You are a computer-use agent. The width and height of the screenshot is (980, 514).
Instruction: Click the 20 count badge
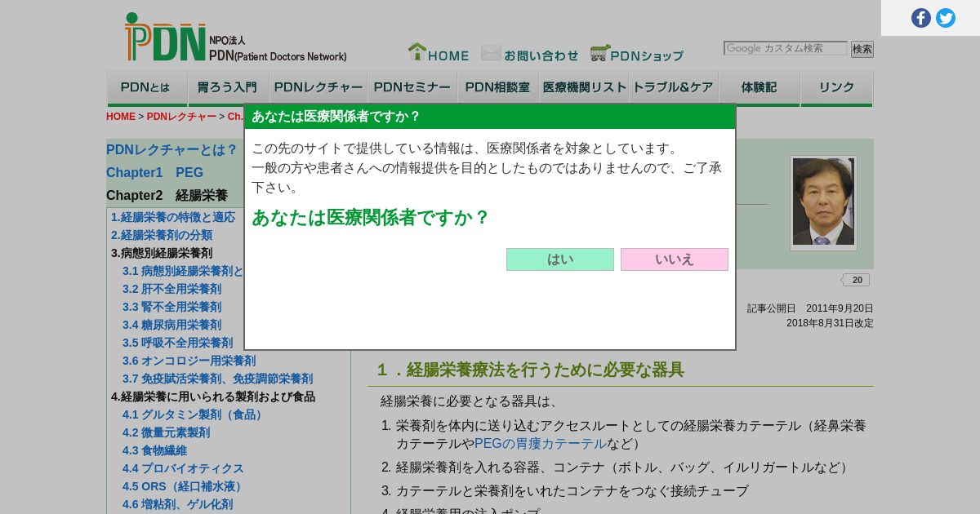pos(855,280)
